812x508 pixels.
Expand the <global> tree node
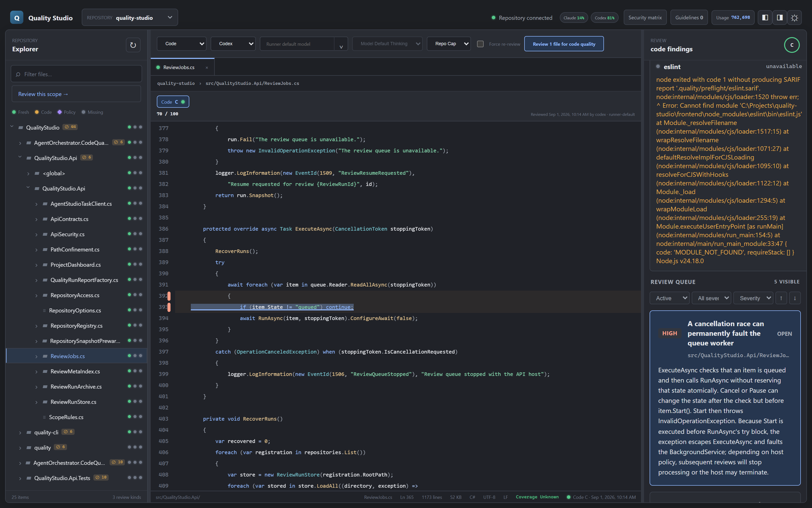pyautogui.click(x=28, y=173)
